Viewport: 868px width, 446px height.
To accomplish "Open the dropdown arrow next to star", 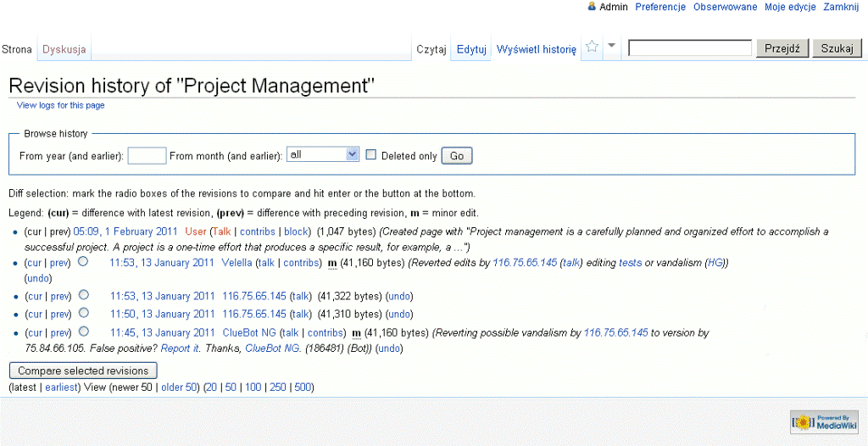I will pos(612,47).
